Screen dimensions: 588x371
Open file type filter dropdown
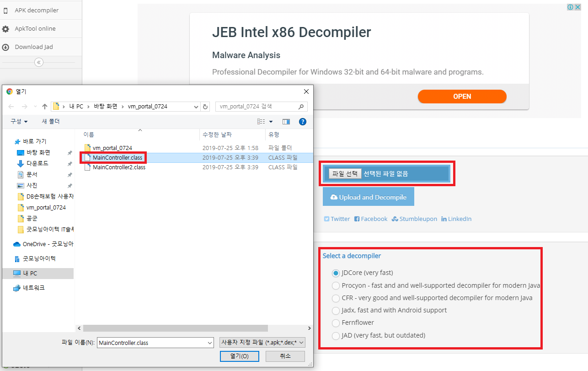[262, 343]
